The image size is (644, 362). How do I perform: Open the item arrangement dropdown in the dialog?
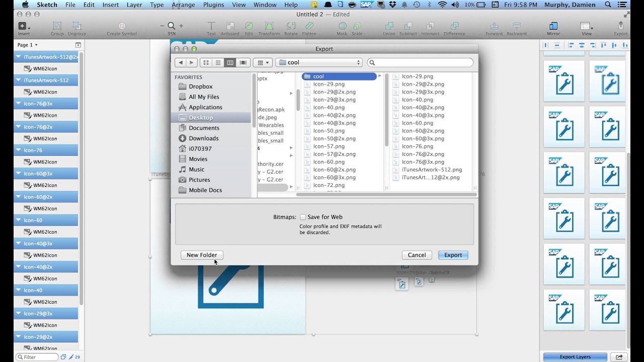coord(262,62)
